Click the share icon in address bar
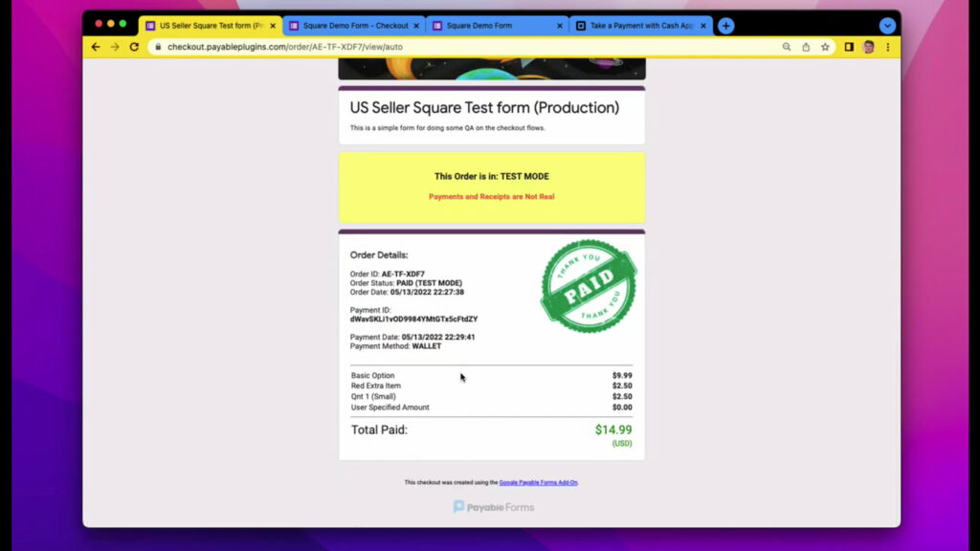 tap(806, 47)
